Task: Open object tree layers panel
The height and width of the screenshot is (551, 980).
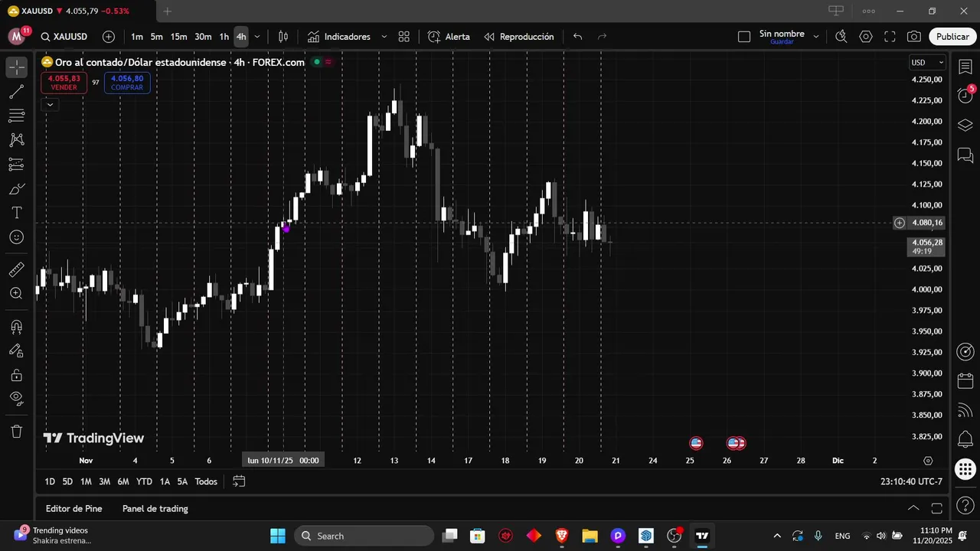Action: pos(965,125)
